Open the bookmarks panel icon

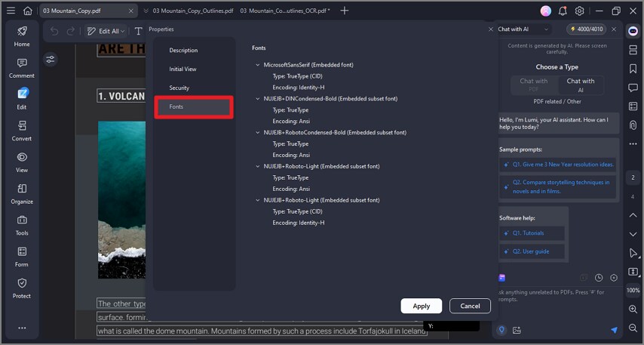coord(633,69)
